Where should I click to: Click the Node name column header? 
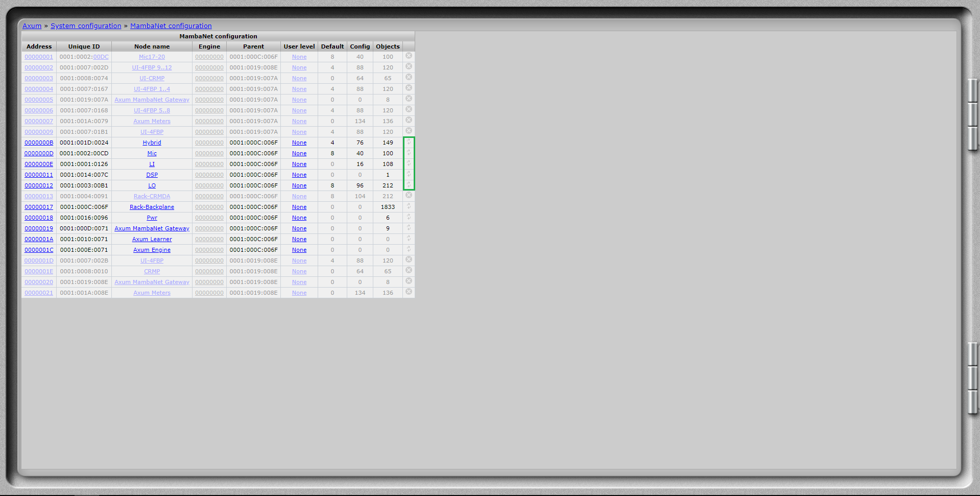click(x=152, y=46)
